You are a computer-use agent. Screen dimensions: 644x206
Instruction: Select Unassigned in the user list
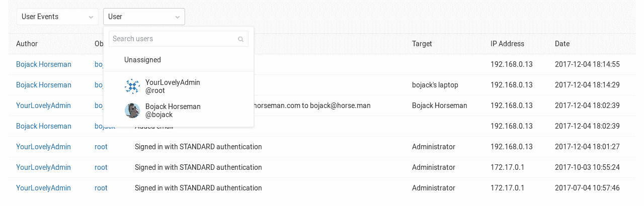pos(142,60)
